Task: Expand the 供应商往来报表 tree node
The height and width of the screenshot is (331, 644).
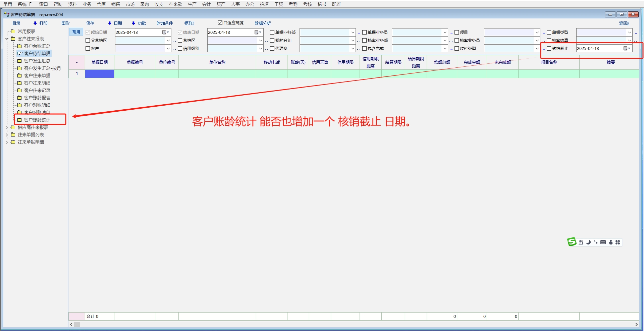Action: click(7, 127)
